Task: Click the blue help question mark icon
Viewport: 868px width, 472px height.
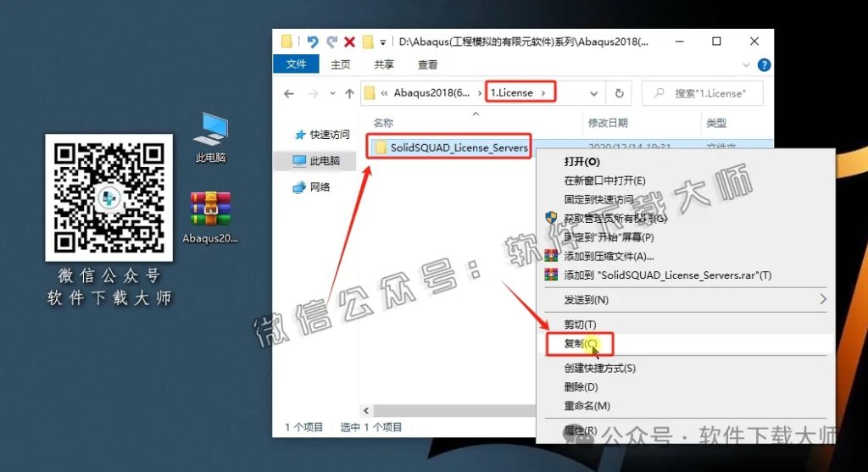Action: coord(764,65)
